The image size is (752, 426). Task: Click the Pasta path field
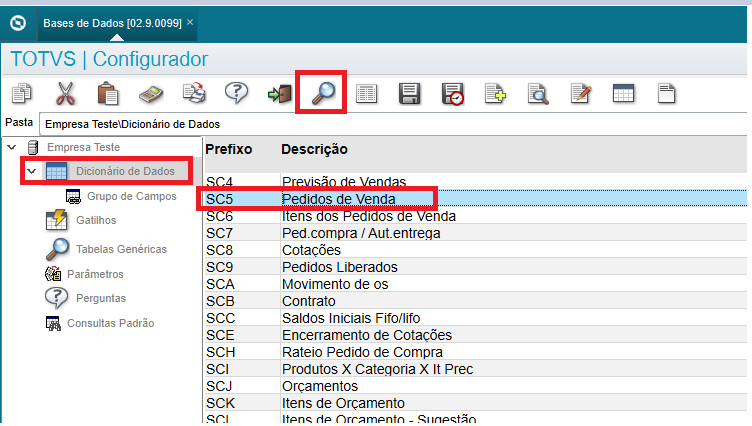coord(393,124)
